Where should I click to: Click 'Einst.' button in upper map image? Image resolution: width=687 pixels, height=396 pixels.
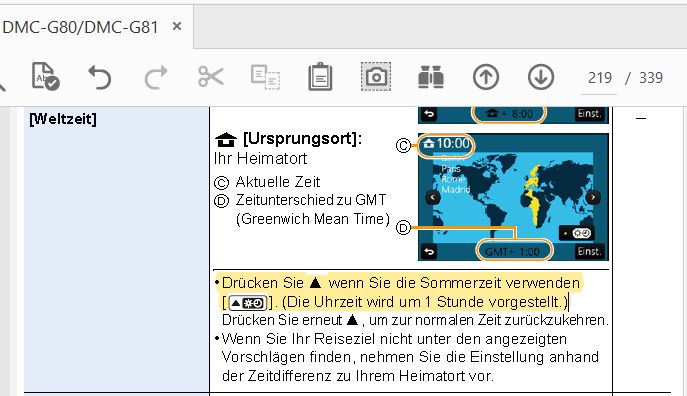[589, 113]
